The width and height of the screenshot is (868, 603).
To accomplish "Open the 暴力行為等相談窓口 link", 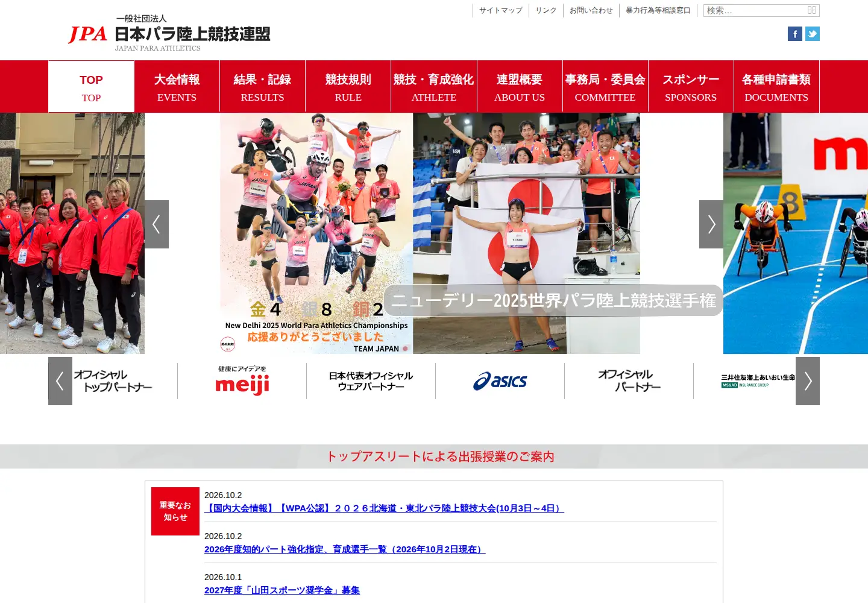I will [x=658, y=10].
